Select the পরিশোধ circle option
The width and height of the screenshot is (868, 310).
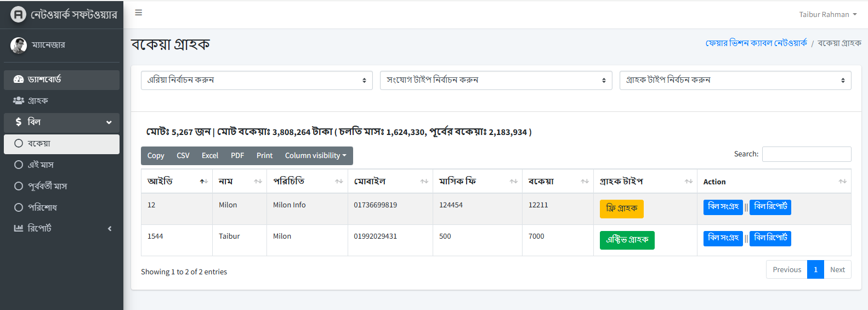[19, 207]
